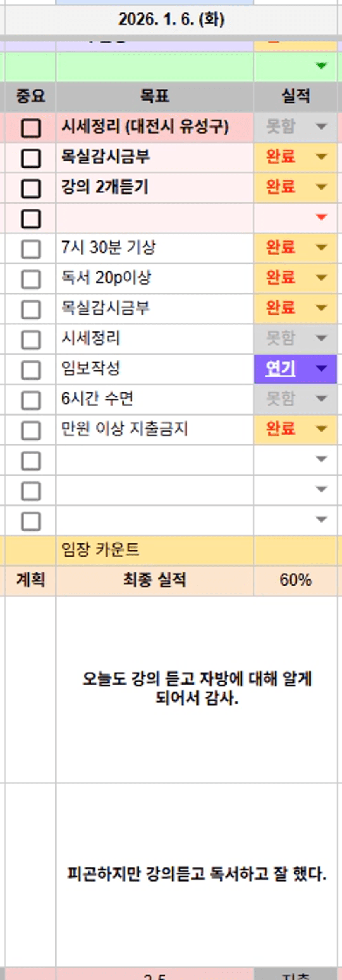Open the 강의 2개듣기 status dropdown arrow
This screenshot has height=980, width=342.
321,187
